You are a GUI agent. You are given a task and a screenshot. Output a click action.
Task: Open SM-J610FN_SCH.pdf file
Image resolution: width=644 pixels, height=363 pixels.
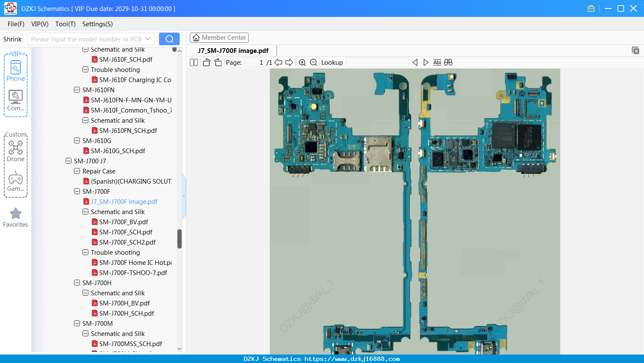(x=128, y=130)
